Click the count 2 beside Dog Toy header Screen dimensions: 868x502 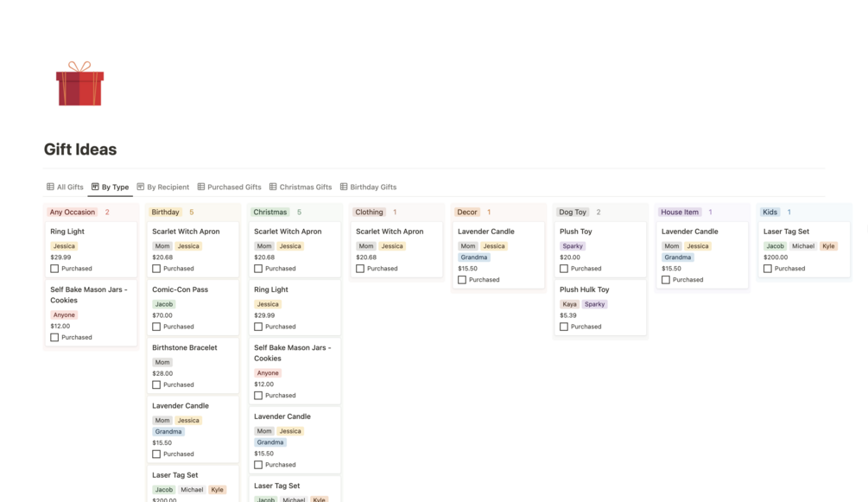[x=599, y=212]
